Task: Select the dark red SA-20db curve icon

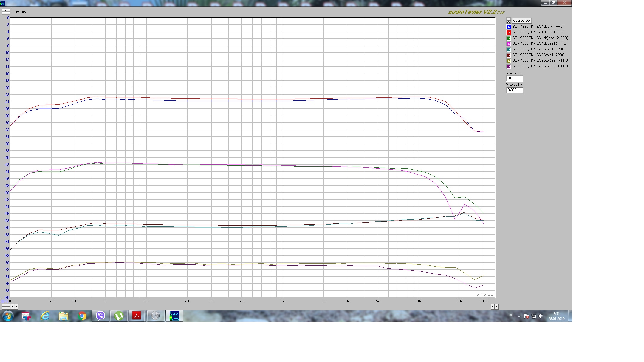Action: (x=509, y=55)
